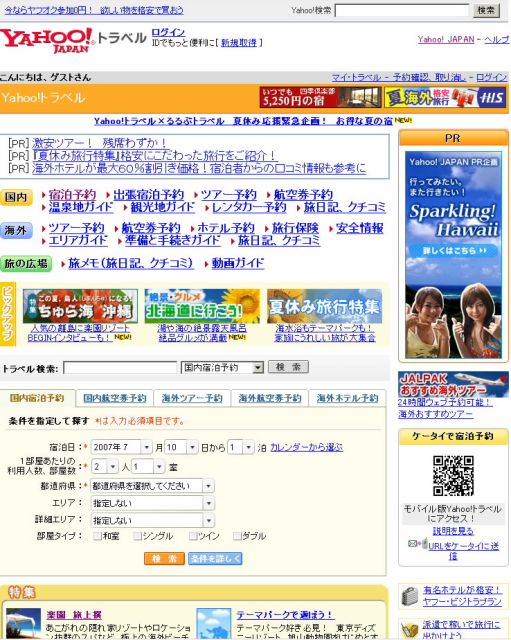Open the 海外おすすめツアー link
The width and height of the screenshot is (511, 640).
[435, 414]
